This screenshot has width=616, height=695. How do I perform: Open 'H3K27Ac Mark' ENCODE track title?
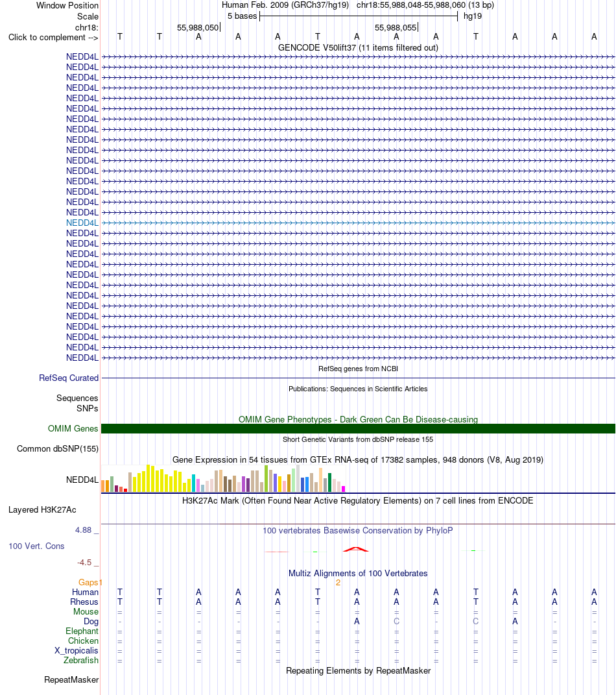click(359, 500)
